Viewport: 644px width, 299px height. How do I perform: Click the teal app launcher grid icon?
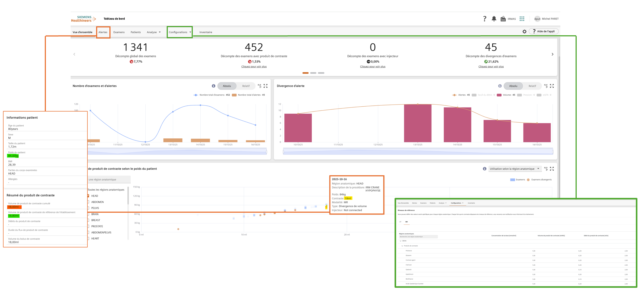coord(522,19)
